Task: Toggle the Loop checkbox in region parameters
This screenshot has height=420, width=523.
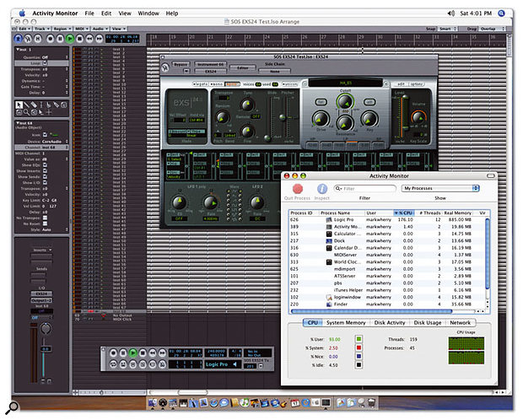Action: pyautogui.click(x=45, y=63)
